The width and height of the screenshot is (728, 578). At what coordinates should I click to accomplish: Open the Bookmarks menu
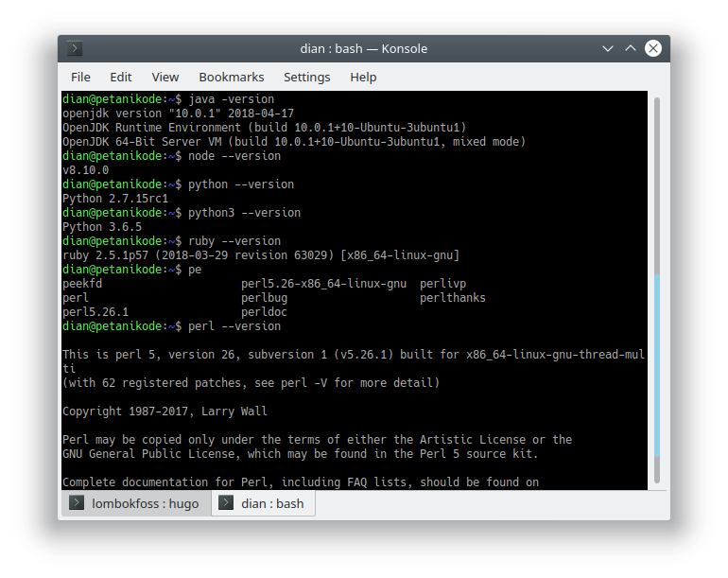click(232, 78)
